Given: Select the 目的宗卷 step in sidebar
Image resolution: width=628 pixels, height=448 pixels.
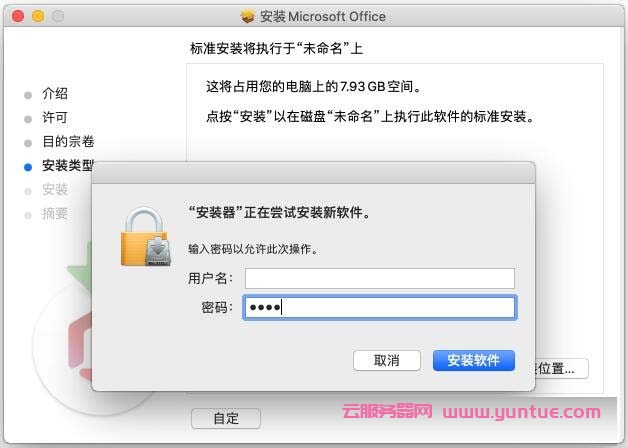Looking at the screenshot, I should pyautogui.click(x=68, y=142).
